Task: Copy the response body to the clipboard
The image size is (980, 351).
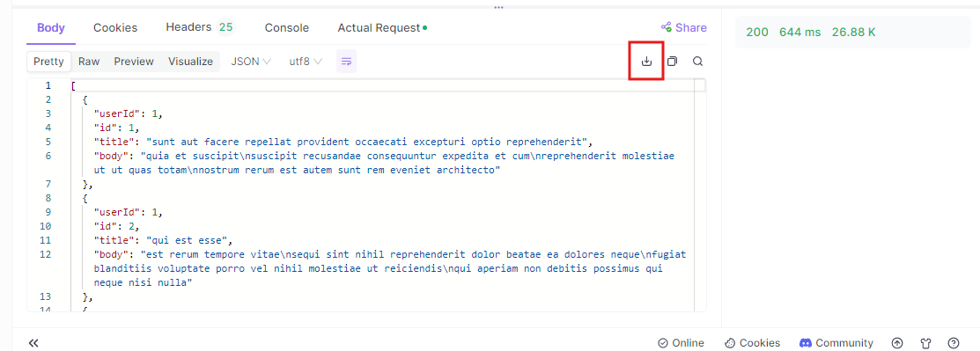Action: click(672, 62)
